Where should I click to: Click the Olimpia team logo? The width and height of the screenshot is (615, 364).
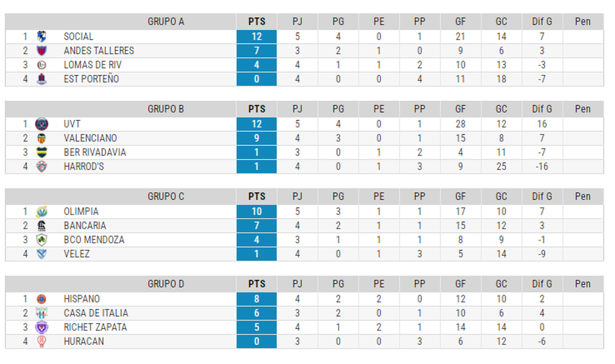click(42, 211)
